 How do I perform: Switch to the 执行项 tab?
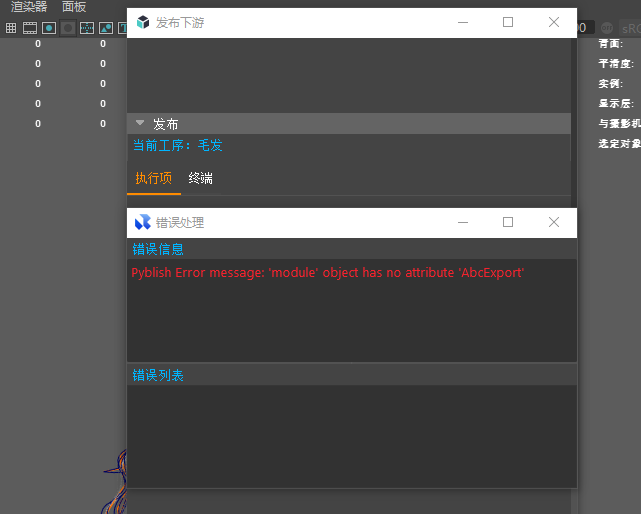point(153,178)
